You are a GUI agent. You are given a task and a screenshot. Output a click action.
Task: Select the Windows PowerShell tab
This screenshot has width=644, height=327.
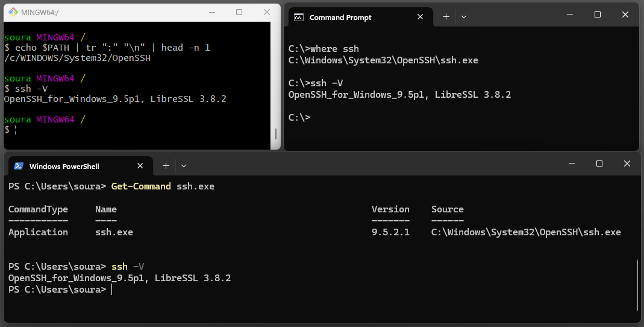coord(81,166)
